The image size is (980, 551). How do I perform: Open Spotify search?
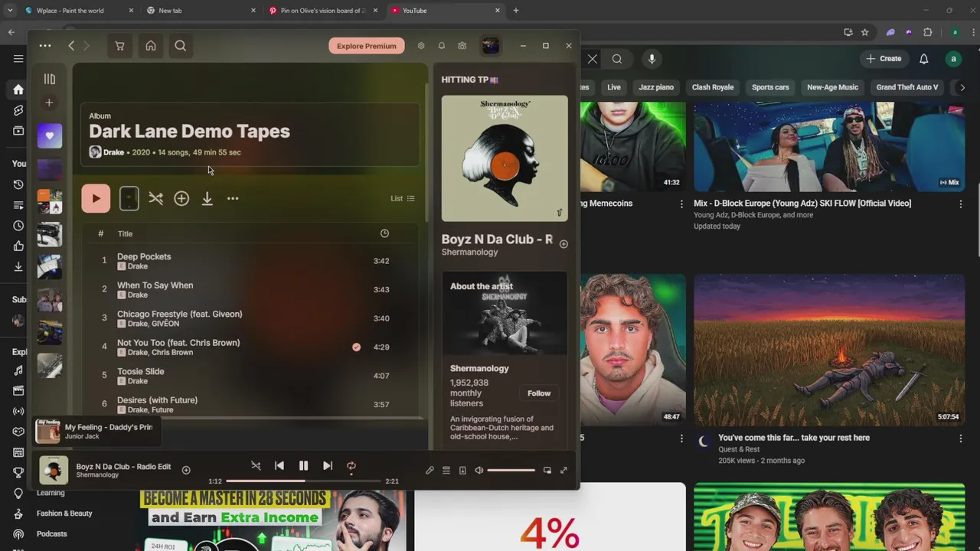[x=181, y=46]
